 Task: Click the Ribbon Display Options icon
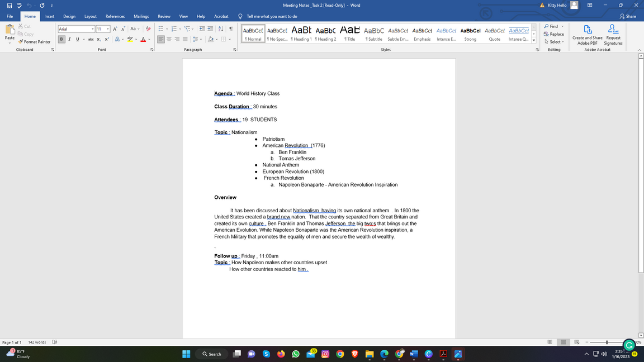coord(590,6)
